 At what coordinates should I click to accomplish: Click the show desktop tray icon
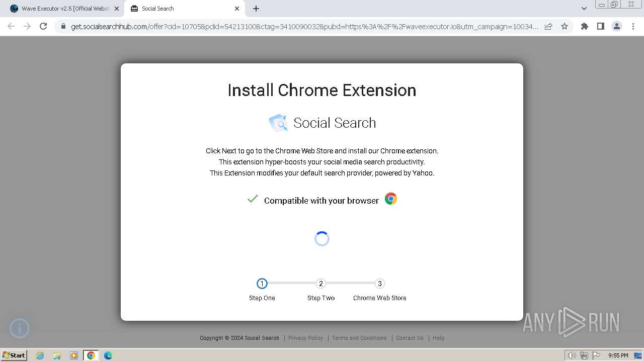point(638,355)
